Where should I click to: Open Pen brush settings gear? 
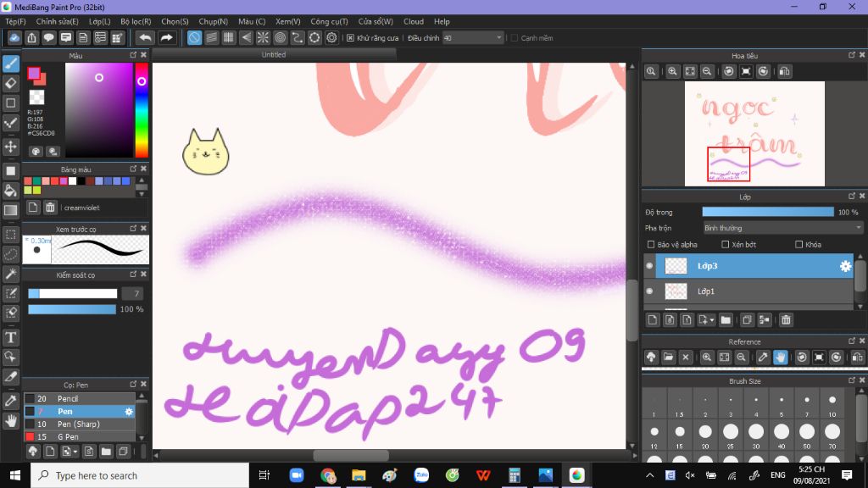(129, 412)
